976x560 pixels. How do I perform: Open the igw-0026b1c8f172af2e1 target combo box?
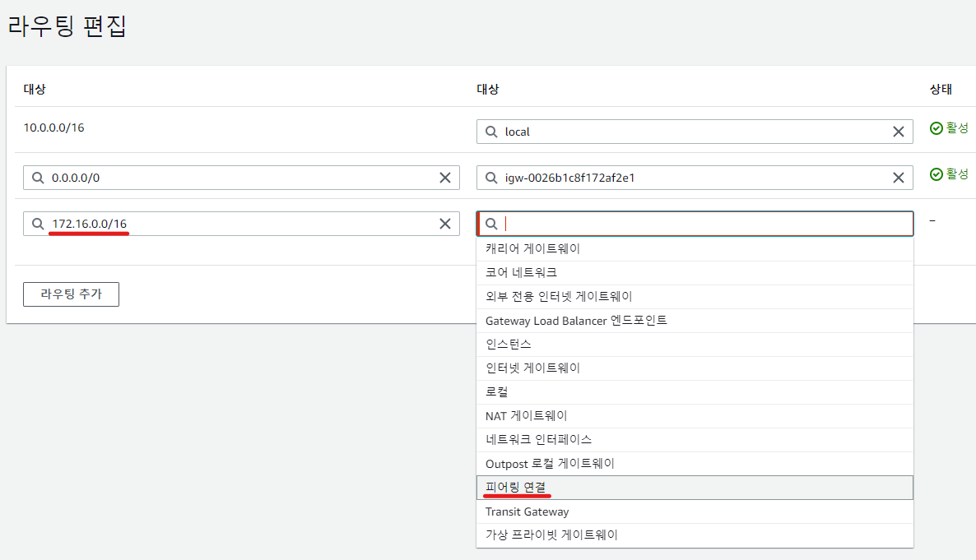(691, 178)
